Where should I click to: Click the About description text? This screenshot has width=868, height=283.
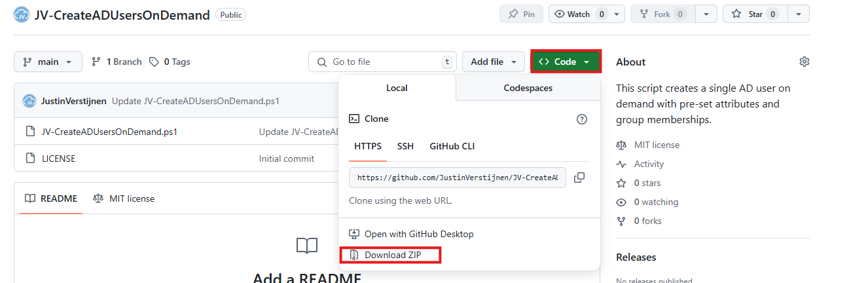(x=703, y=104)
